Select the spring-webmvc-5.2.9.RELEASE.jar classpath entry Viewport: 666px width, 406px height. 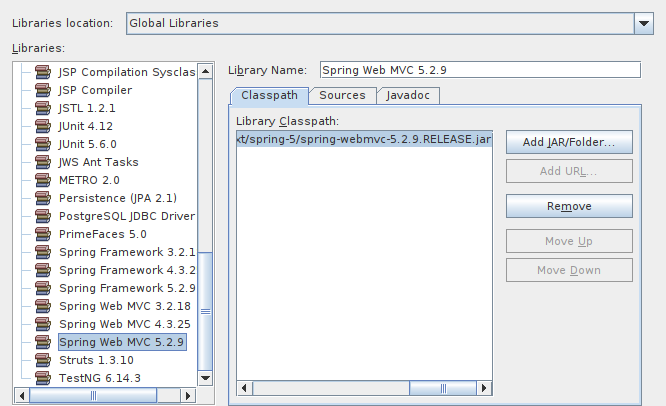(364, 139)
